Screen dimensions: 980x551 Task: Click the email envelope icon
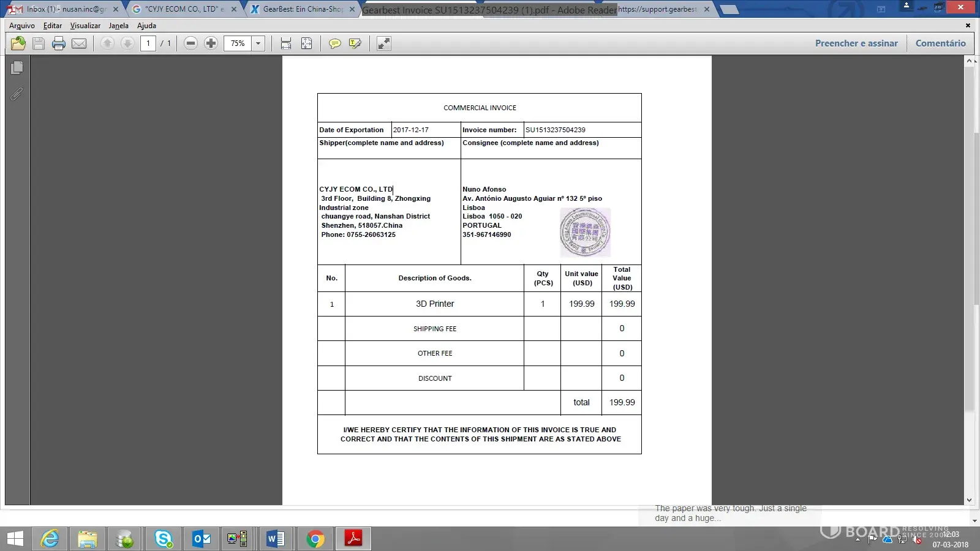[79, 43]
